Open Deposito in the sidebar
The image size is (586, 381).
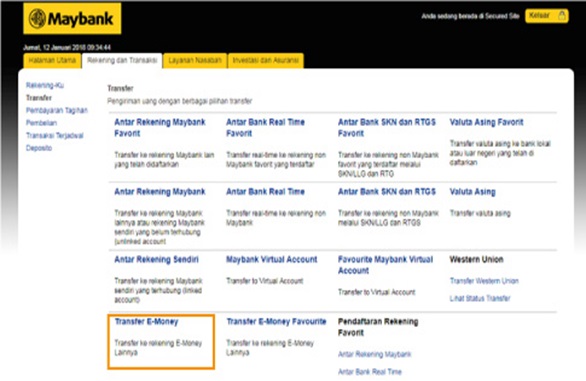39,148
